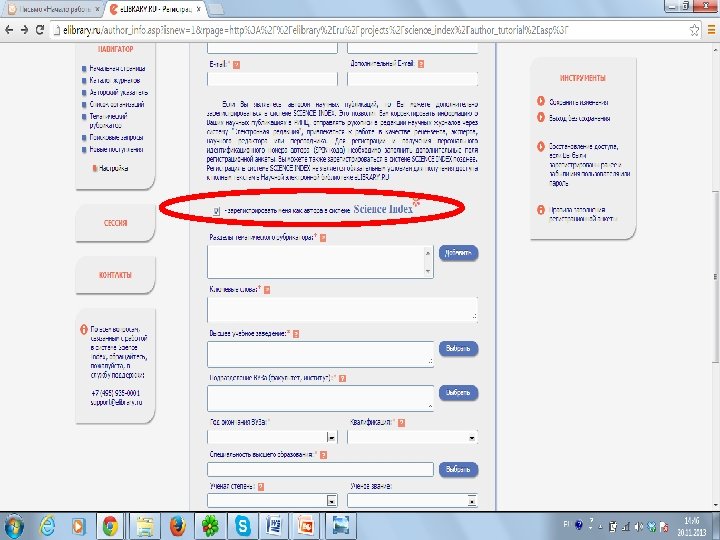Screen dimensions: 720x540
Task: Click Выбрать next to Подразделение ВУЗа
Action: click(458, 393)
